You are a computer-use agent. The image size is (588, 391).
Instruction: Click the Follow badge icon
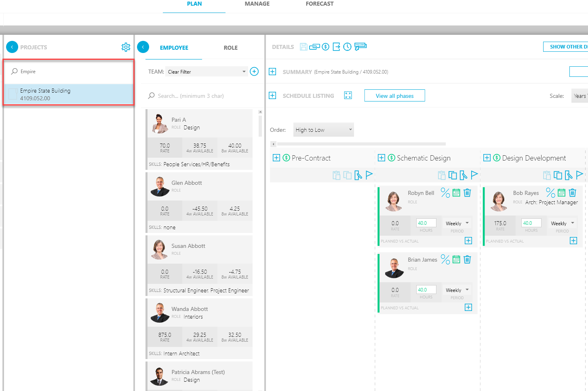360,46
